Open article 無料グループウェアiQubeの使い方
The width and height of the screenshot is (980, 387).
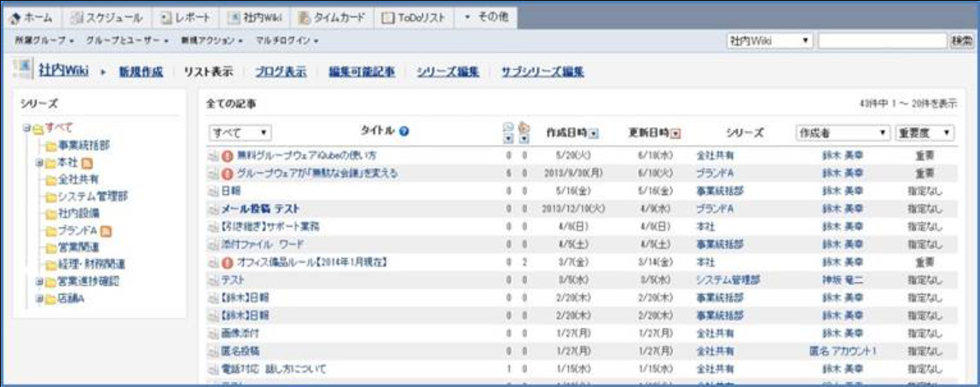click(307, 155)
